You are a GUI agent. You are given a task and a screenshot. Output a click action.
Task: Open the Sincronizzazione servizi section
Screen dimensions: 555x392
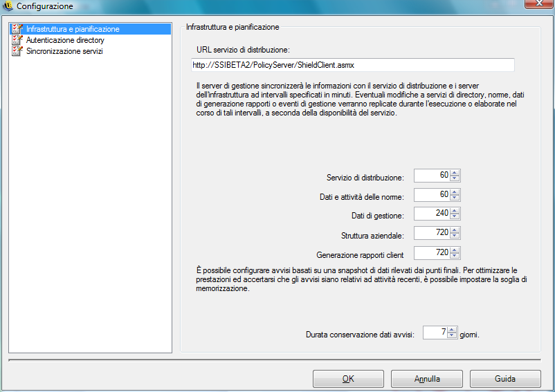(64, 51)
